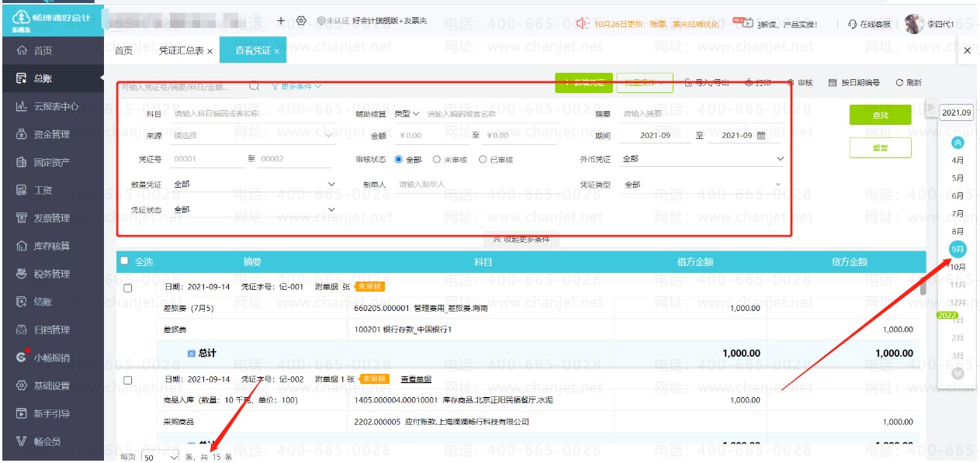Image resolution: width=980 pixels, height=463 pixels.
Task: Open 库存核算 module
Action: click(x=51, y=246)
